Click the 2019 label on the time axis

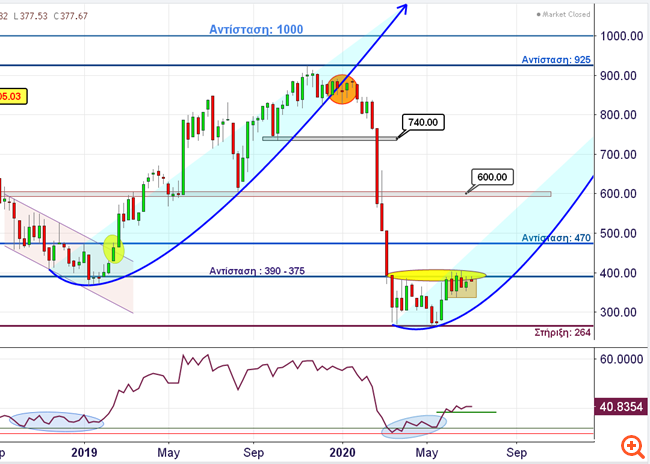tap(84, 452)
